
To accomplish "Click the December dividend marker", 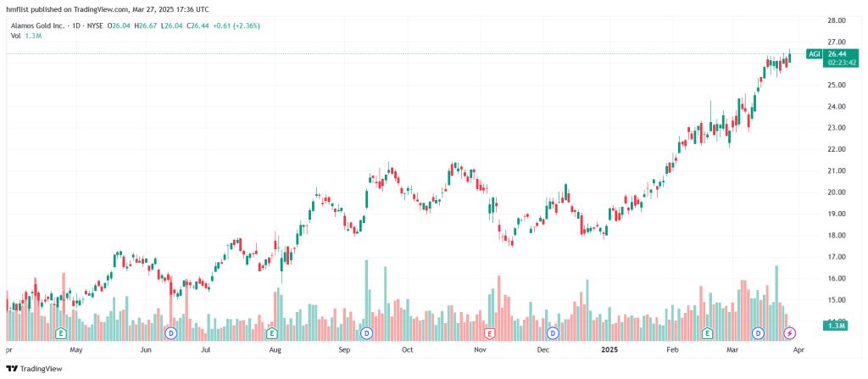I will point(552,332).
